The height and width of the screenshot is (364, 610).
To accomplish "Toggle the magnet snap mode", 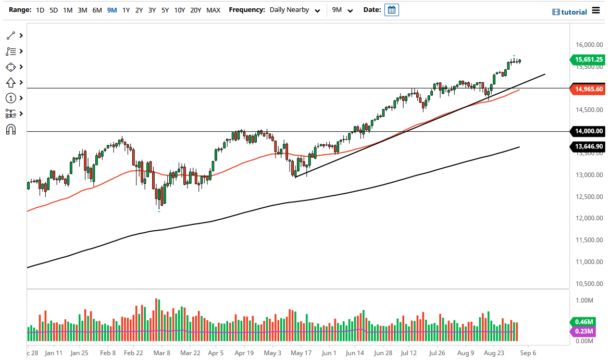I will [x=10, y=129].
